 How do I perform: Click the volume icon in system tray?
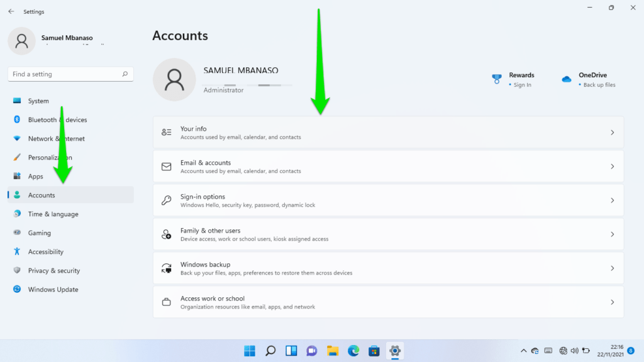click(574, 351)
